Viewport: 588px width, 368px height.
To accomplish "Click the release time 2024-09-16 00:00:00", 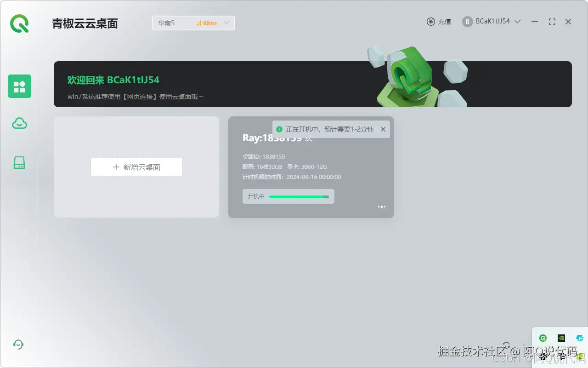I will tap(314, 177).
